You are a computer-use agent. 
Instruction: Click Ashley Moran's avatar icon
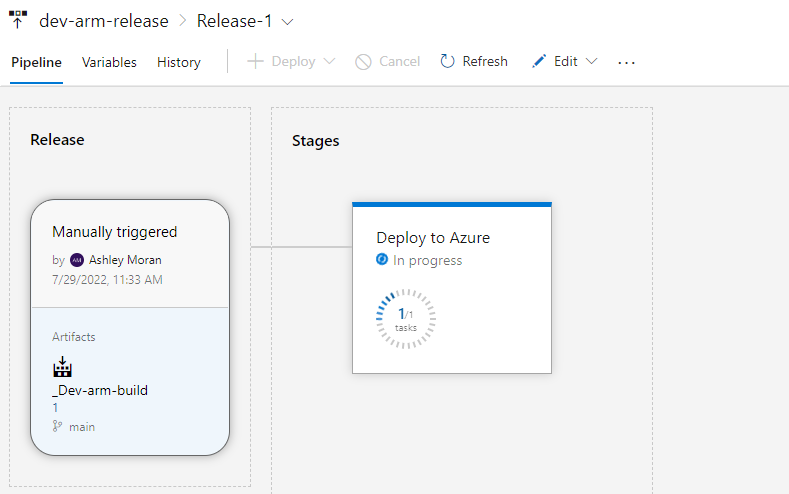77,260
